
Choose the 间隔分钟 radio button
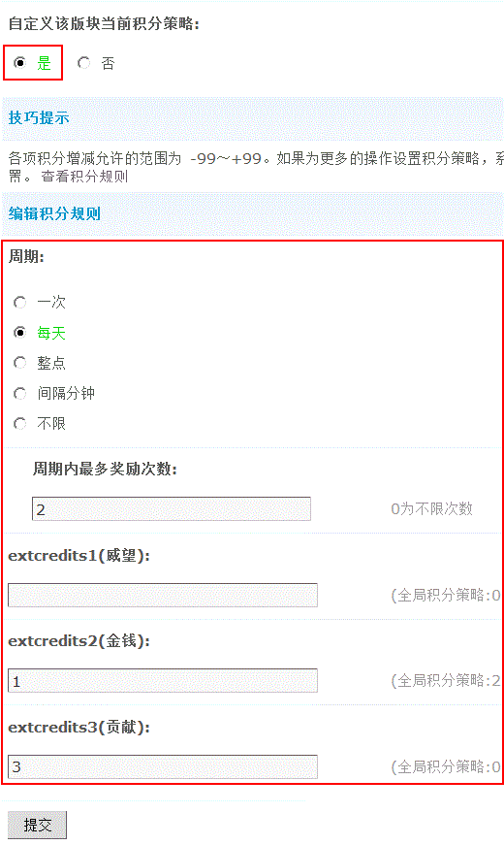point(20,394)
